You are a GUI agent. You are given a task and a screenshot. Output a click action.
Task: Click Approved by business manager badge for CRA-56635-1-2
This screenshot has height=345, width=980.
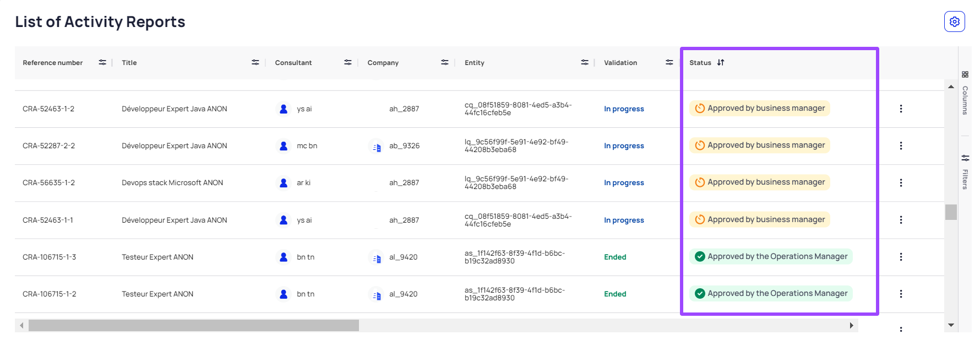760,182
